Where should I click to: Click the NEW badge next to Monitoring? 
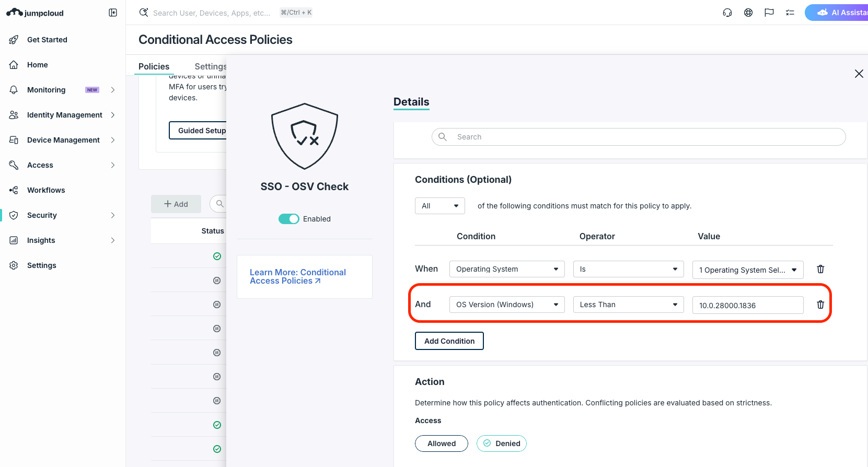(92, 90)
